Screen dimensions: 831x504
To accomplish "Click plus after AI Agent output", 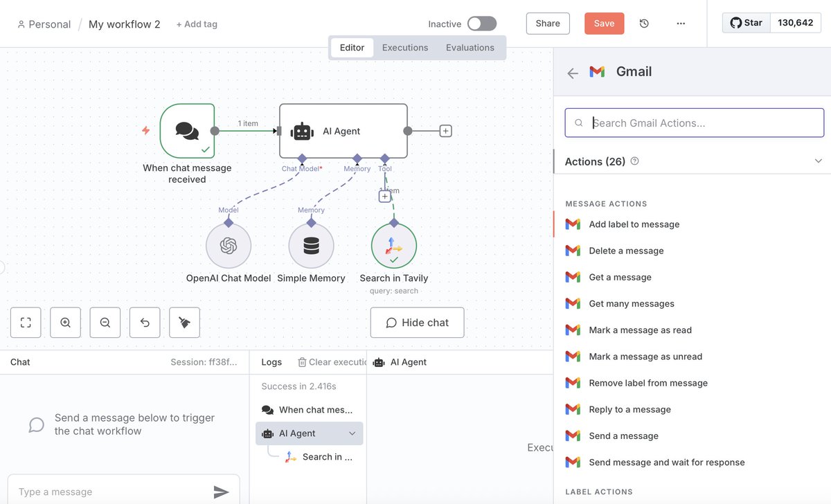I will click(x=446, y=131).
